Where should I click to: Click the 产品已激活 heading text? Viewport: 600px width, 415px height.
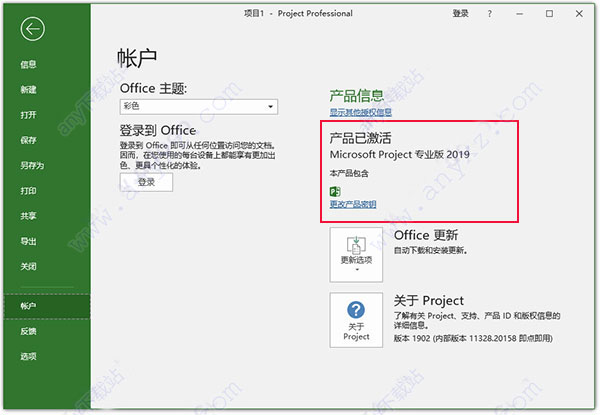360,138
